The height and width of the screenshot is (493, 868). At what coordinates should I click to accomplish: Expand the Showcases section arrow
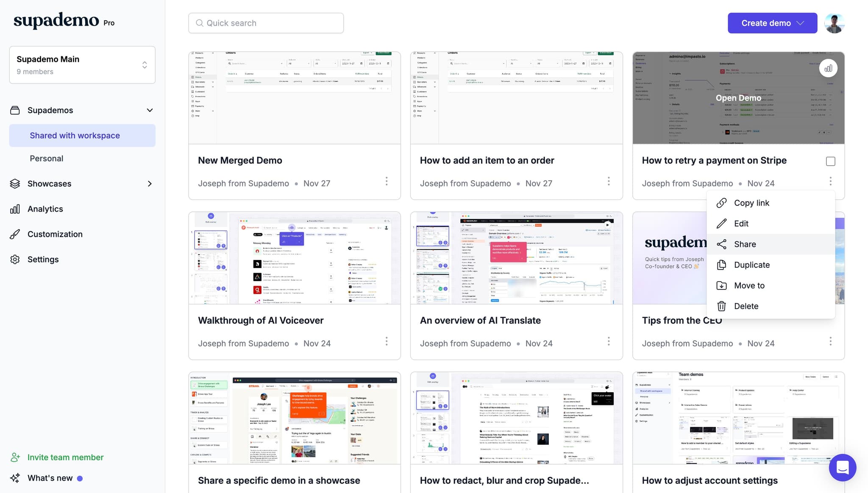tap(150, 184)
